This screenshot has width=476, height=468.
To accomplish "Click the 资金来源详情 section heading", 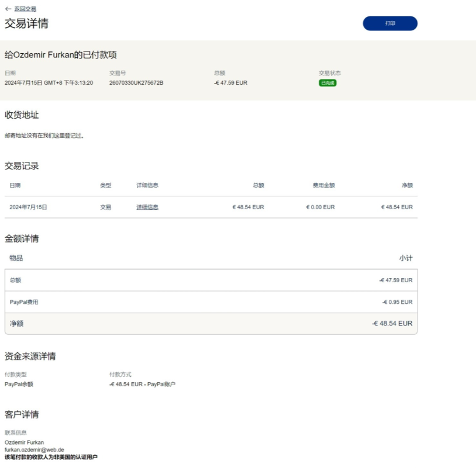I will click(30, 356).
